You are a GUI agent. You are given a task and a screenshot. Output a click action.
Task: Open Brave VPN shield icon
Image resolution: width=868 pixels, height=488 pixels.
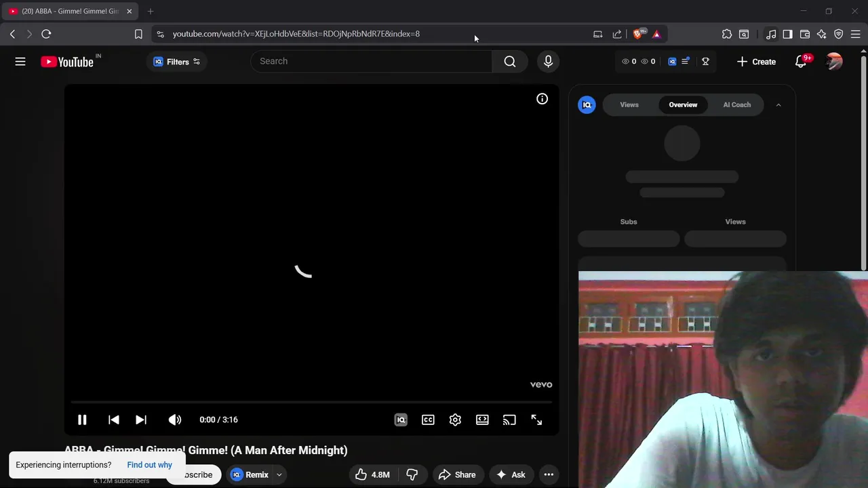click(x=839, y=34)
